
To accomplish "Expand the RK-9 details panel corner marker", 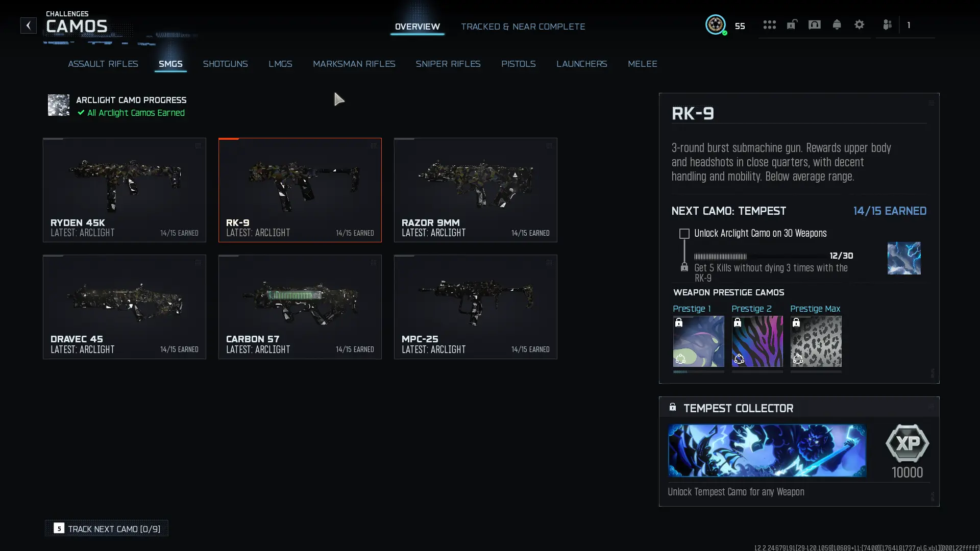I will tap(931, 102).
